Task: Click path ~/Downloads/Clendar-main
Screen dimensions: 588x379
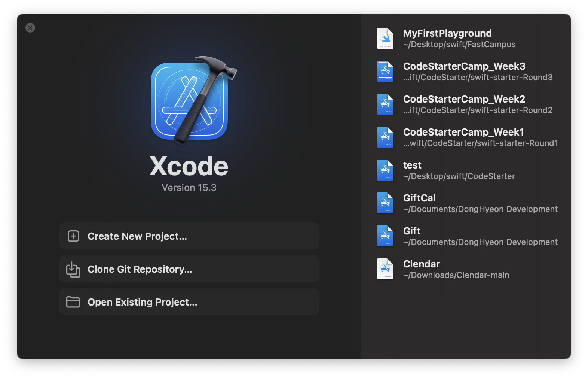Action: click(x=456, y=275)
